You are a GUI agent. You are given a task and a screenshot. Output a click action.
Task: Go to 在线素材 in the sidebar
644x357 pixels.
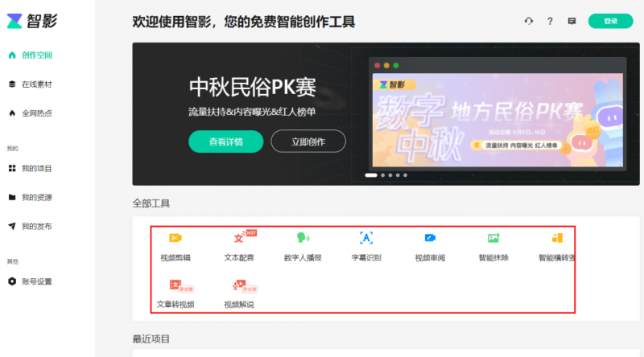[x=36, y=84]
